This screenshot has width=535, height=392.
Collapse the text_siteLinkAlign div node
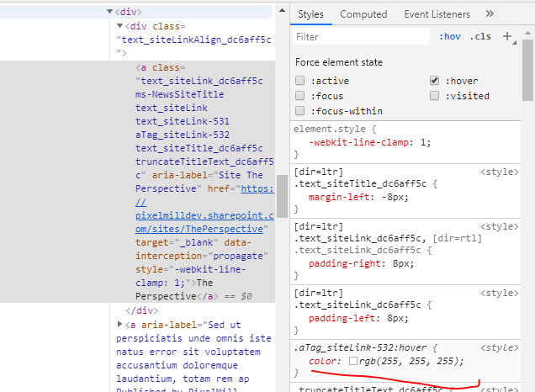coord(119,25)
